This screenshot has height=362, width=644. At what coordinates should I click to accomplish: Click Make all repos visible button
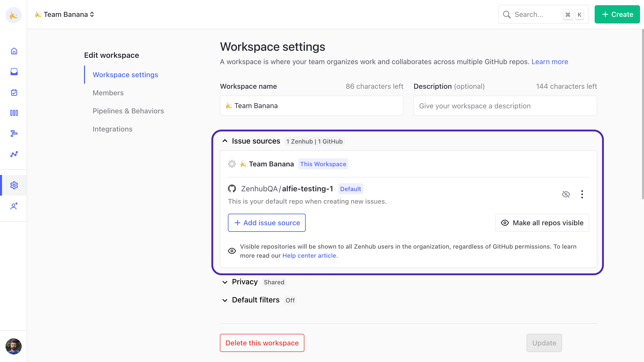coord(542,223)
